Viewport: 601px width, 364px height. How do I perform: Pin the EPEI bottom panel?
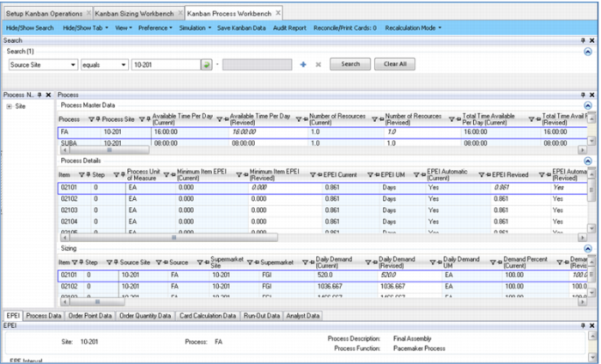click(x=583, y=325)
